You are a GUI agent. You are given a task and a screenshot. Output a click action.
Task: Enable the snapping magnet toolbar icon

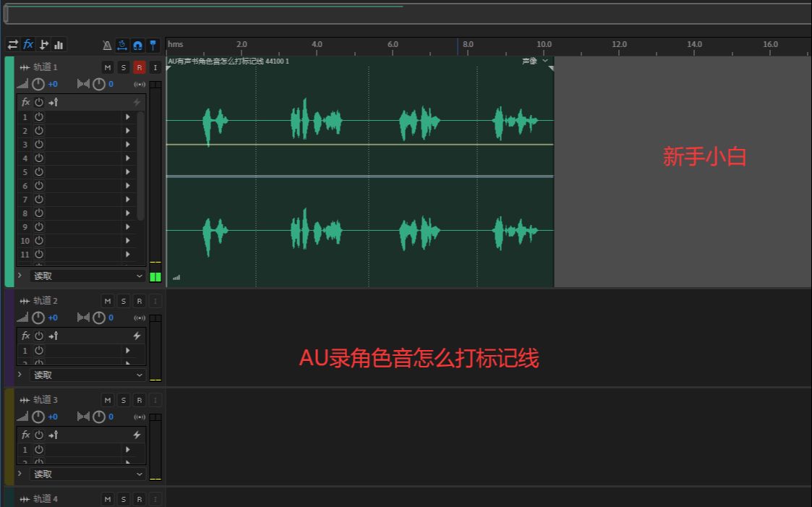click(x=137, y=44)
